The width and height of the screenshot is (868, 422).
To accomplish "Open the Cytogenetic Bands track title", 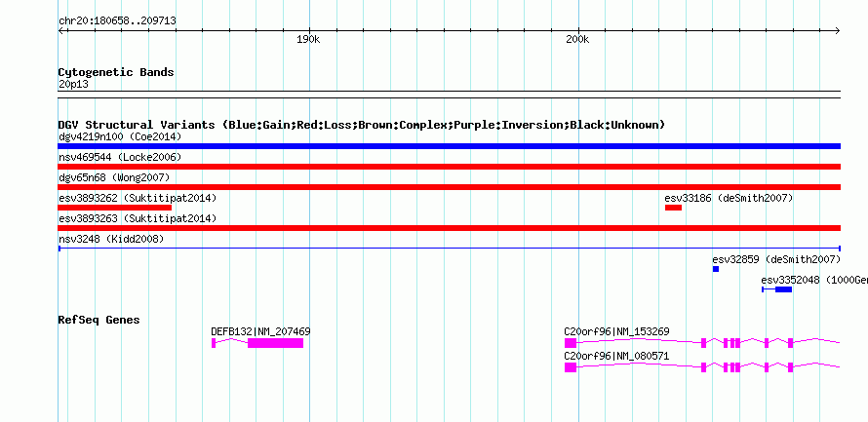I will (116, 72).
